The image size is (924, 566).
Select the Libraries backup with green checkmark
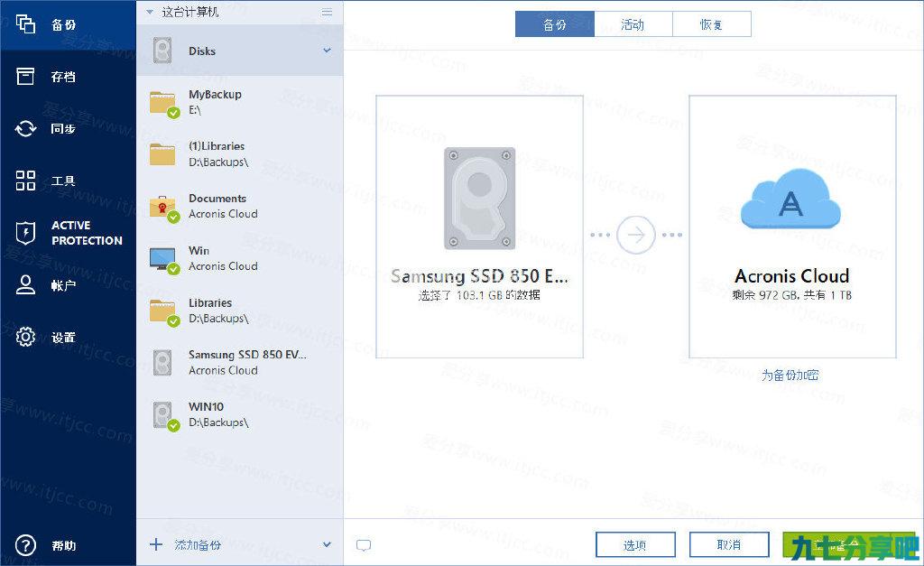239,311
